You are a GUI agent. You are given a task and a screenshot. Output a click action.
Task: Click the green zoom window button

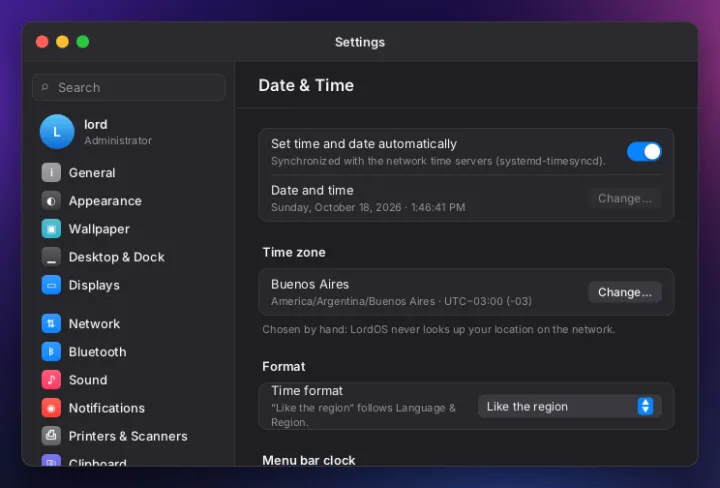(x=83, y=42)
